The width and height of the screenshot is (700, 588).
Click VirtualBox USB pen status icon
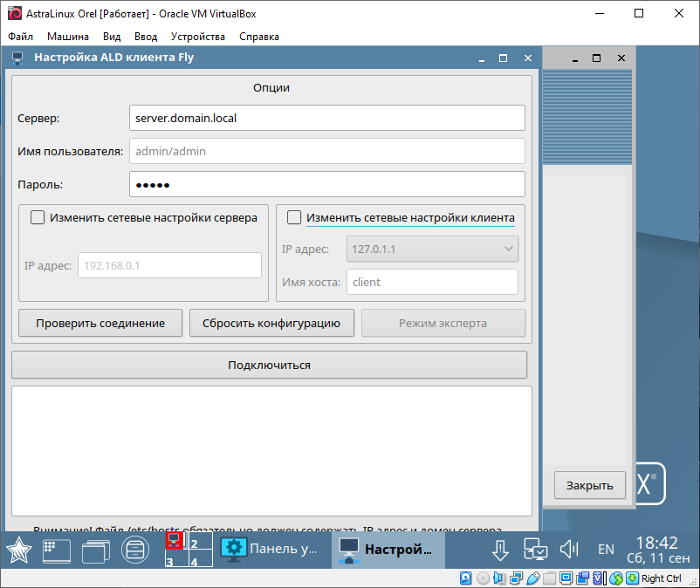(533, 578)
